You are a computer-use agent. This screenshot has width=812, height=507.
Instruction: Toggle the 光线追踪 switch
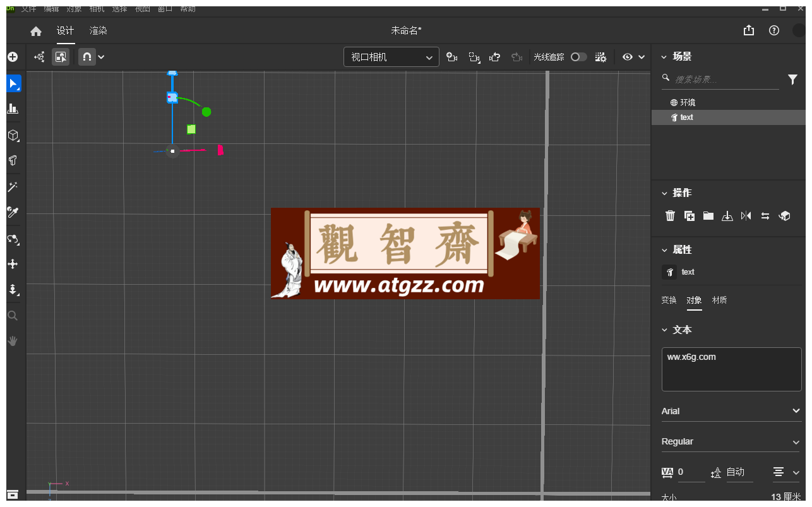point(578,57)
